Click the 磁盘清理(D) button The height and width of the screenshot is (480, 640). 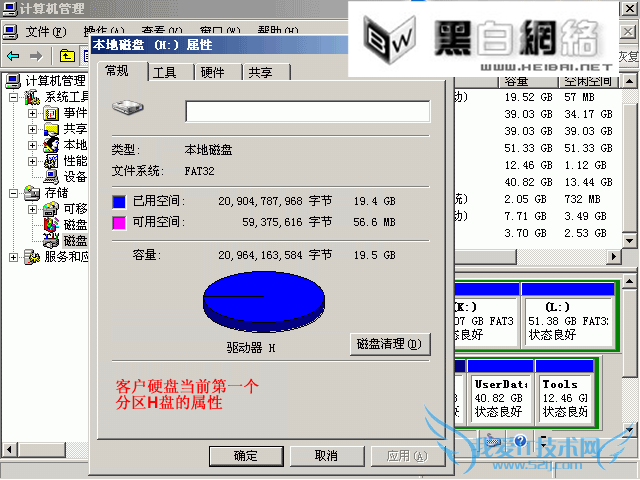(390, 344)
